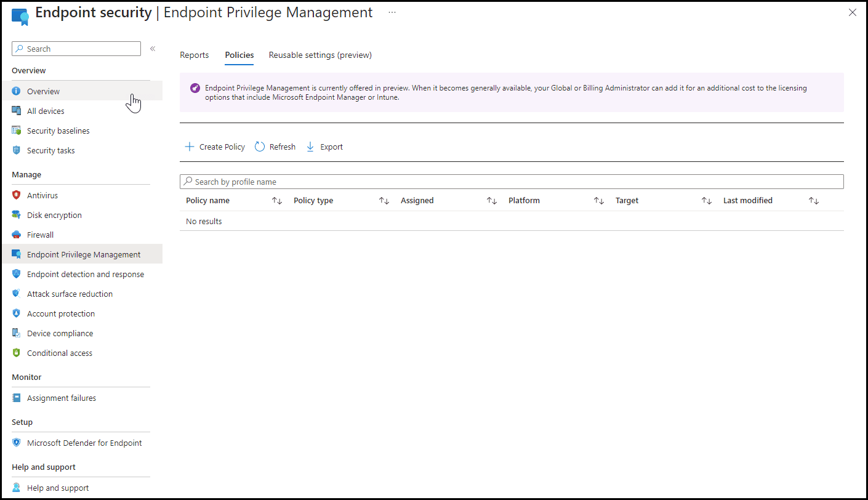
Task: Open the Account protection section
Action: coord(60,313)
